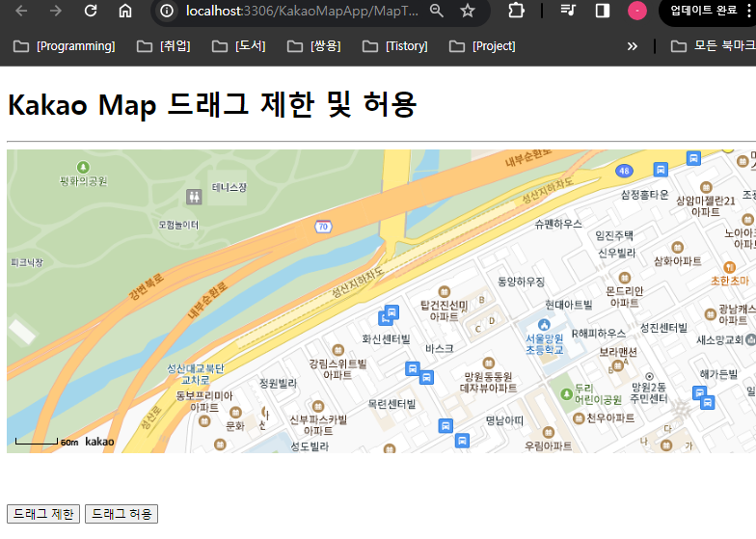Click the 탑건진선미아파트 apartment marker
The image size is (756, 539).
pos(444,291)
